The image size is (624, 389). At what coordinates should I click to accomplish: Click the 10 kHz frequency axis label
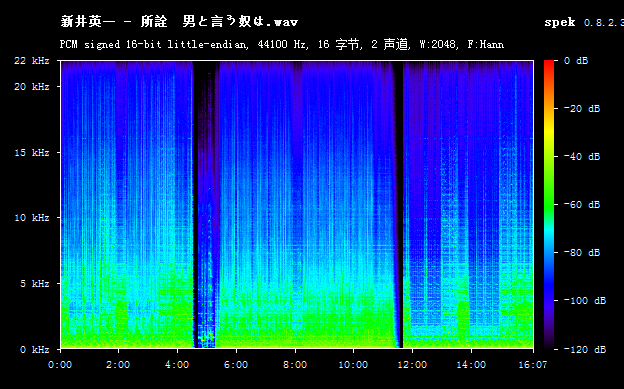click(x=32, y=218)
